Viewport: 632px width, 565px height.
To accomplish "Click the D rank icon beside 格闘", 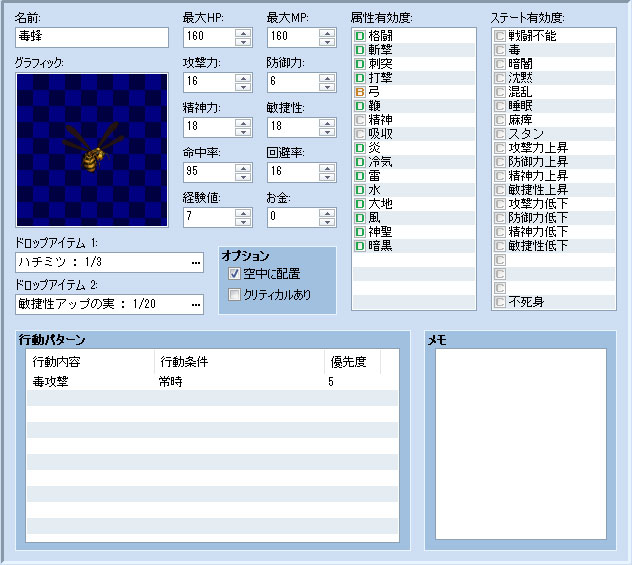I will point(360,36).
